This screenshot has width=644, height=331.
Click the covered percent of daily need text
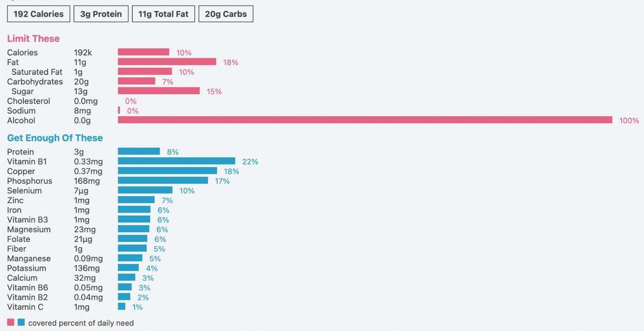81,323
